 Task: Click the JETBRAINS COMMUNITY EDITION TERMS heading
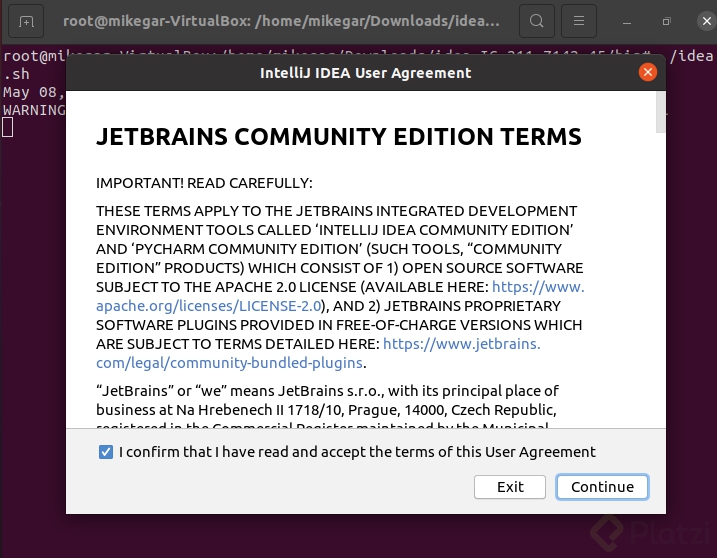point(339,137)
